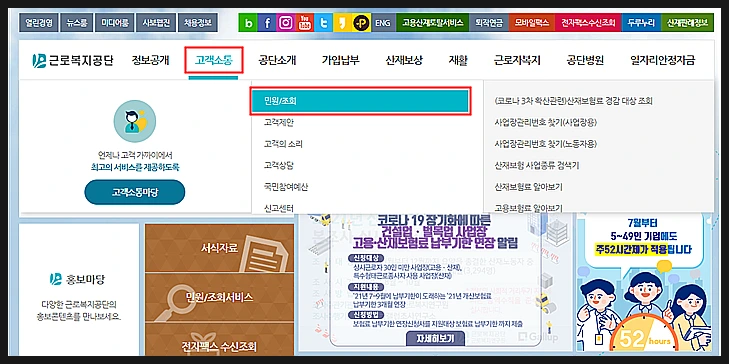This screenshot has width=729, height=364.
Task: Click the 홍보마당 logo
Action: [x=78, y=279]
